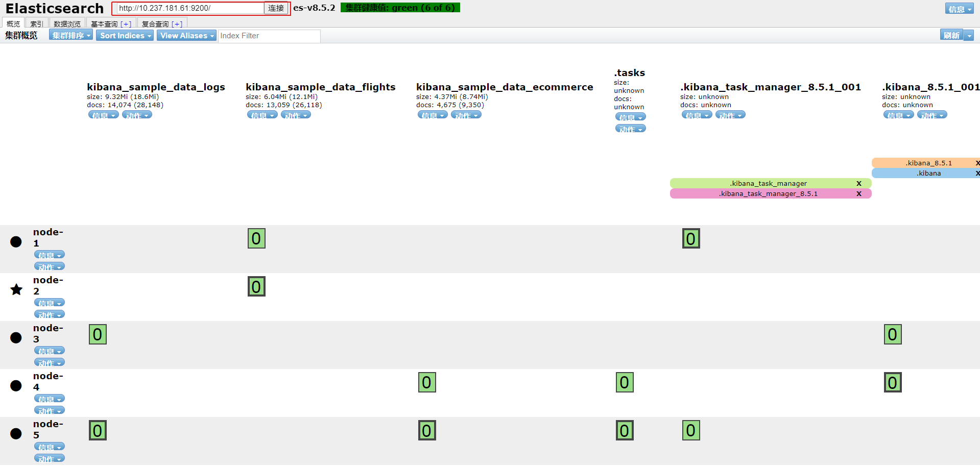Open node-3 信息 info dropdown
This screenshot has height=467, width=980.
[x=50, y=351]
